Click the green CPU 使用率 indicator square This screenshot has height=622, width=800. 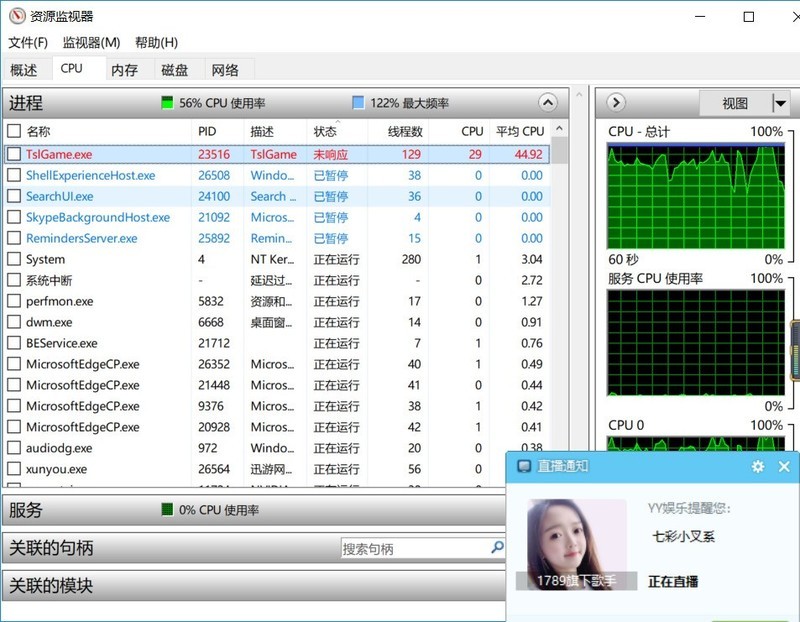coord(167,103)
